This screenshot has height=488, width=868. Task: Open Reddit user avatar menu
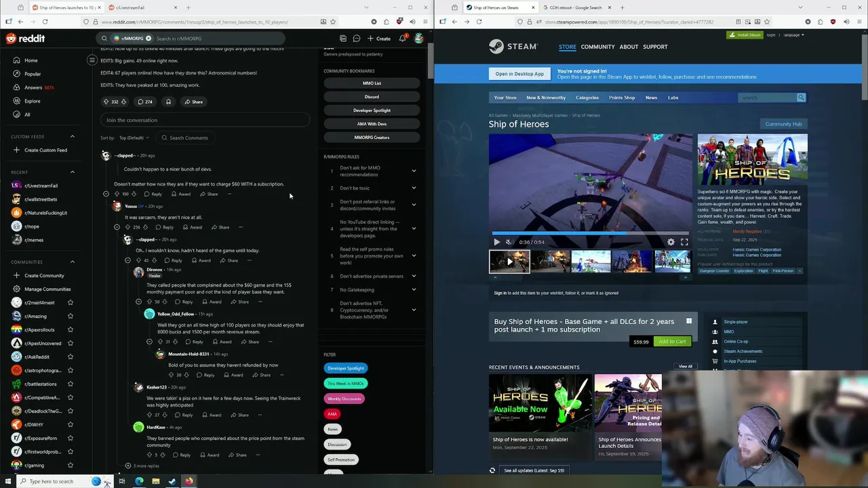419,39
